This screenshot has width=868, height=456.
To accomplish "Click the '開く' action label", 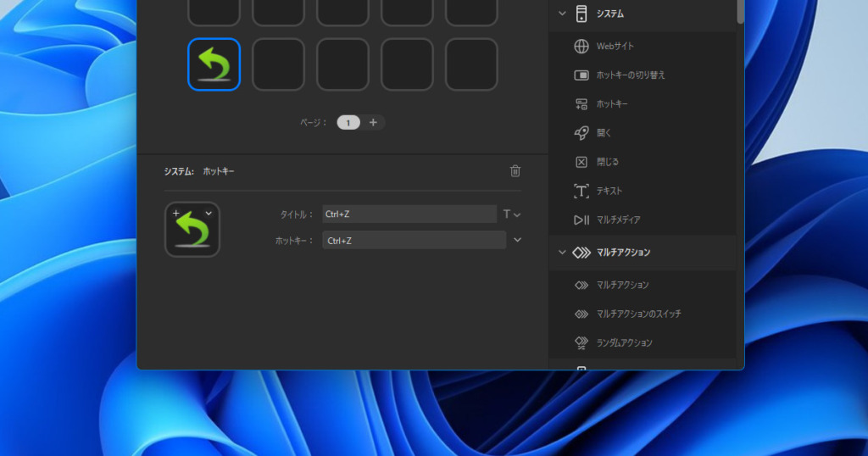I will pyautogui.click(x=604, y=133).
